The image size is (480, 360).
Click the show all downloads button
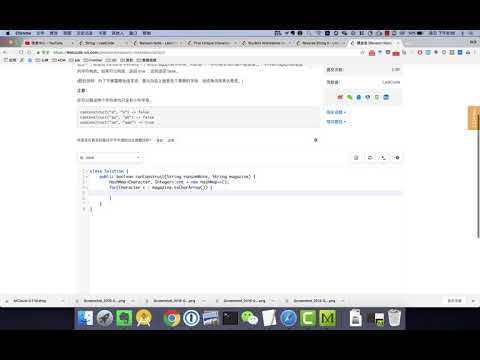click(x=454, y=301)
